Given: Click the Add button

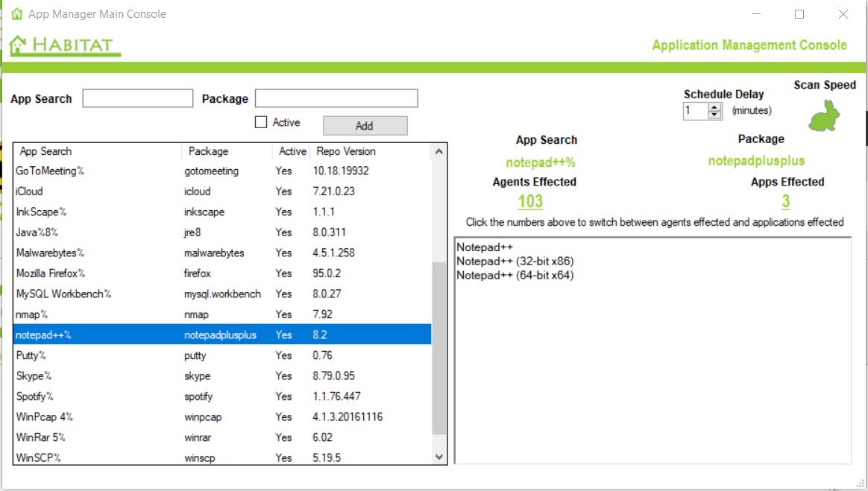Looking at the screenshot, I should [365, 125].
